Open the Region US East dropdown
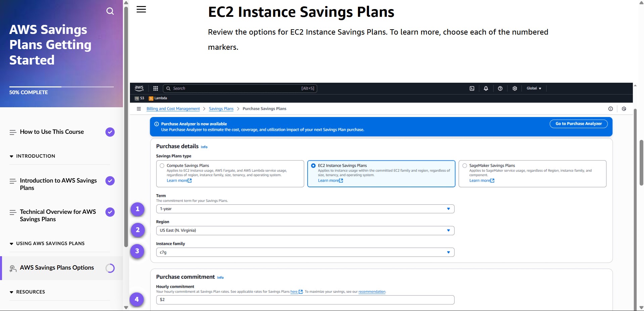The image size is (644, 311). [305, 231]
